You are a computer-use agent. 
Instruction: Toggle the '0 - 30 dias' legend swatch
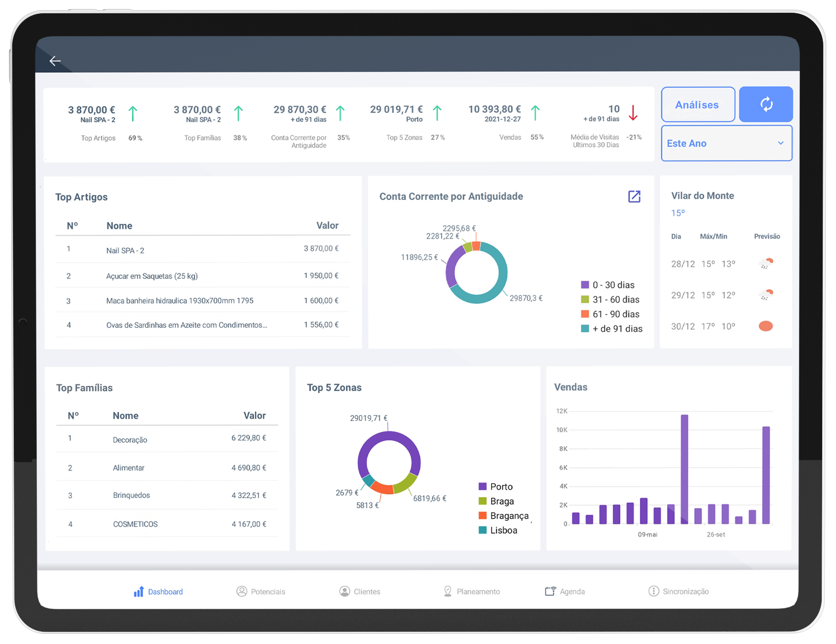tap(585, 285)
